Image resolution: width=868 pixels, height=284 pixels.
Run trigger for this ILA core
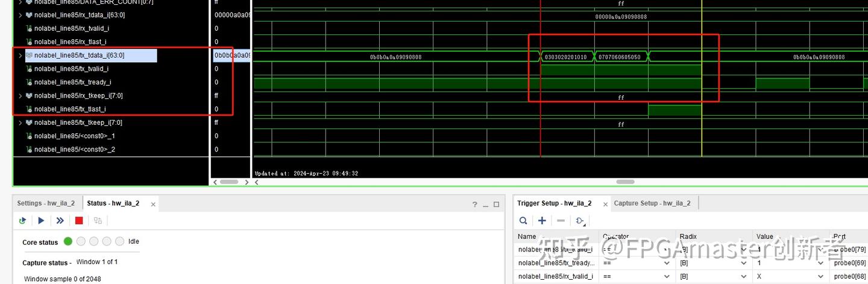tap(41, 221)
